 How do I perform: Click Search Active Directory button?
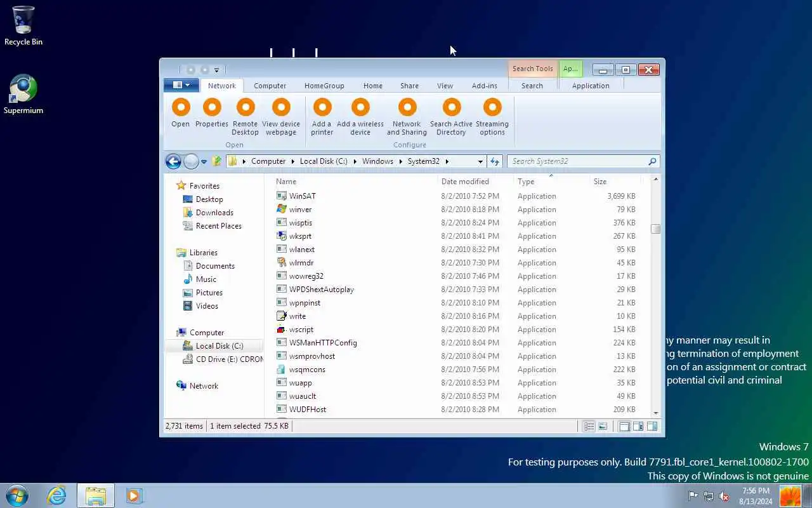[x=451, y=117]
